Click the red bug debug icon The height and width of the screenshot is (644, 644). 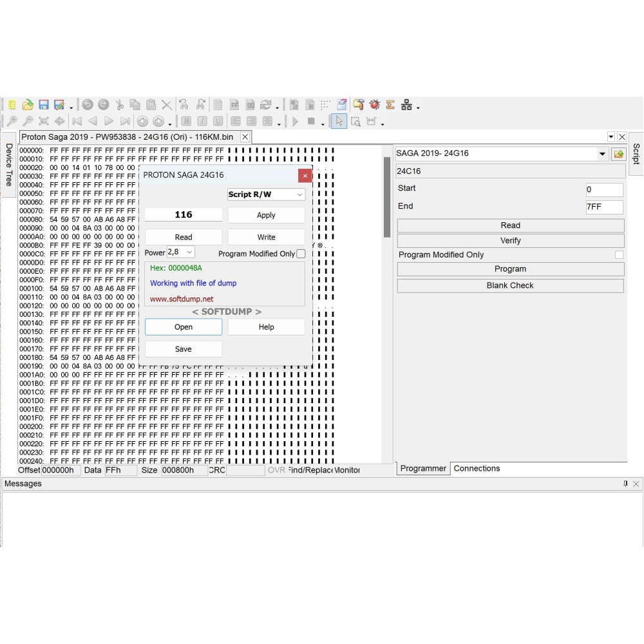375,105
